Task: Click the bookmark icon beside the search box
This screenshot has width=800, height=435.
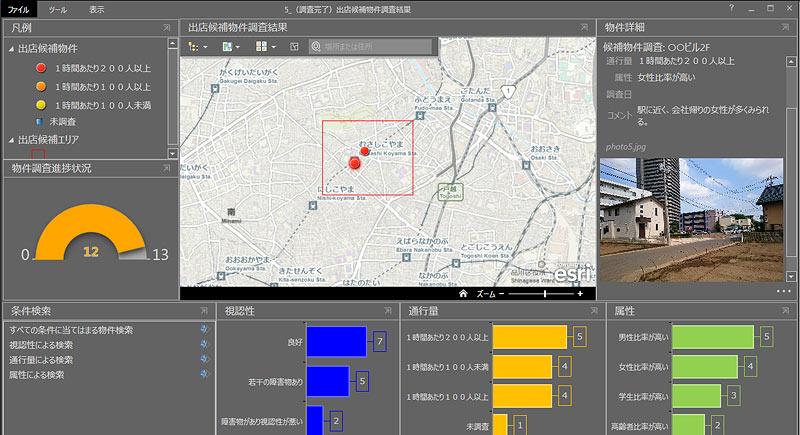Action: 294,47
